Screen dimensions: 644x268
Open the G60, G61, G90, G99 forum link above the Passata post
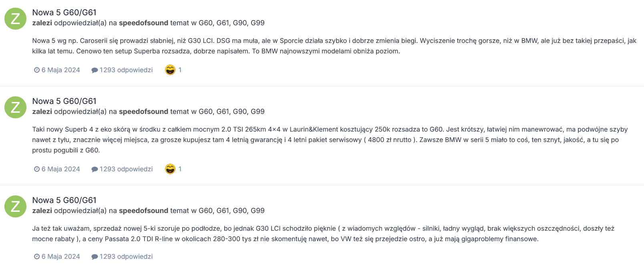click(231, 211)
